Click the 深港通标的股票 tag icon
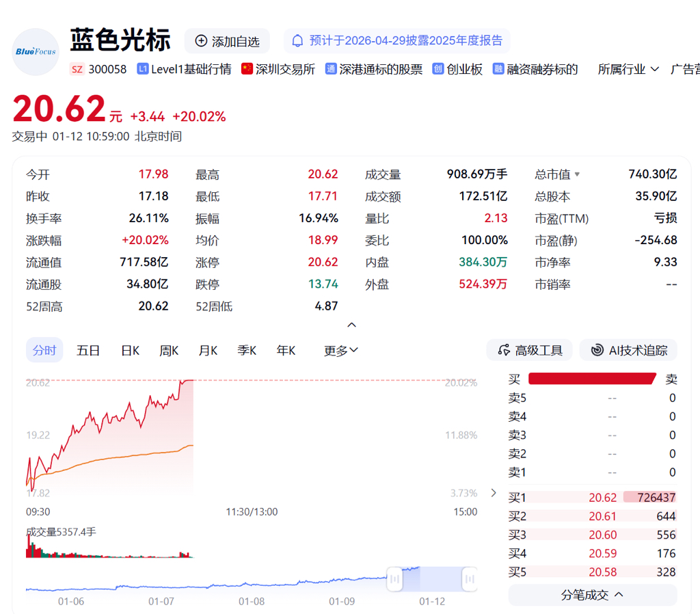The height and width of the screenshot is (614, 700). pyautogui.click(x=331, y=69)
